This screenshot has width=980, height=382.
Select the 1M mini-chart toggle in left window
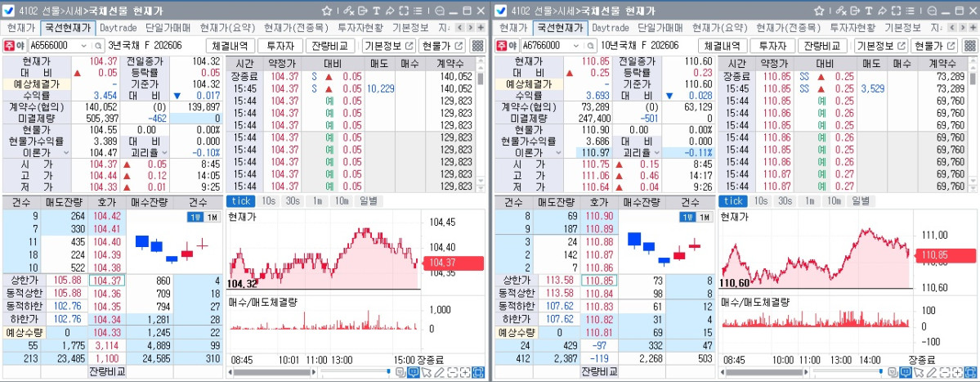[x=213, y=217]
